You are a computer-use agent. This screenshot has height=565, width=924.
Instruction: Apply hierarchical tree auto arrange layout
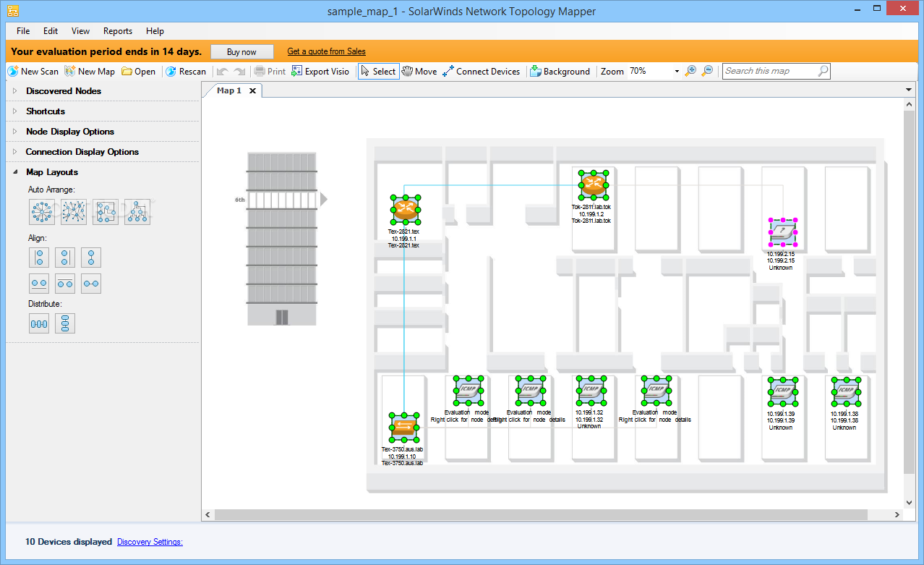click(x=137, y=212)
